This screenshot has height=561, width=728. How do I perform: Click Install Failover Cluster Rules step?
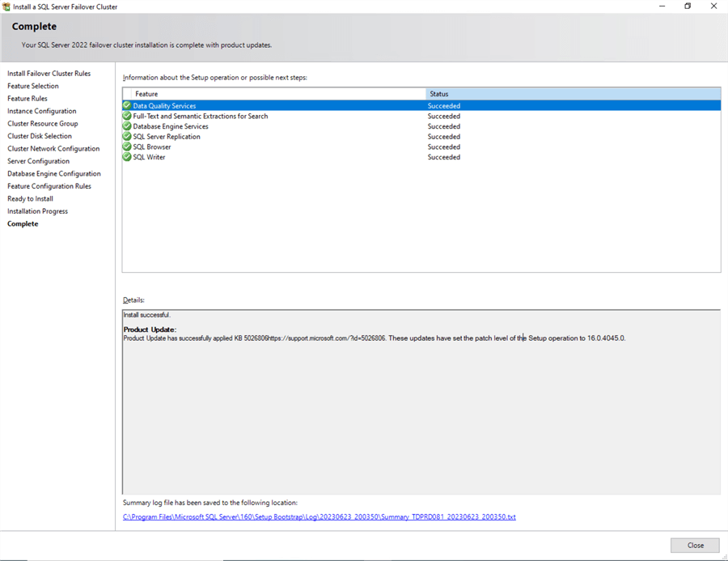tap(49, 74)
